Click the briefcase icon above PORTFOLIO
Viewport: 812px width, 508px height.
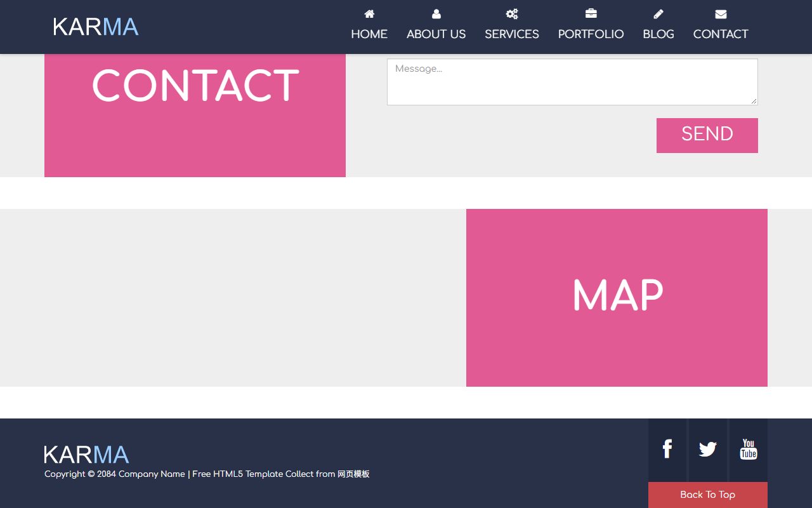coord(591,14)
